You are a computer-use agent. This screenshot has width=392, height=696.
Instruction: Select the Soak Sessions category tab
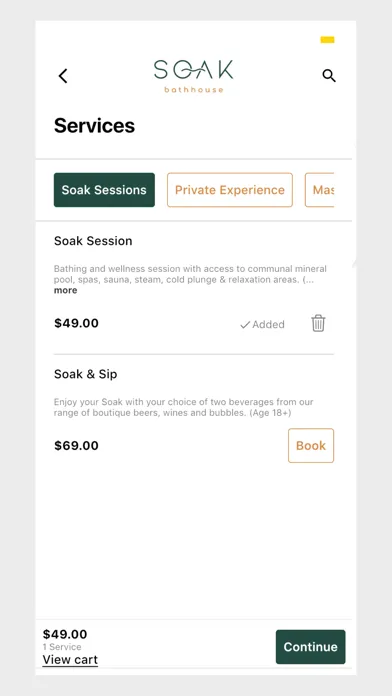104,190
